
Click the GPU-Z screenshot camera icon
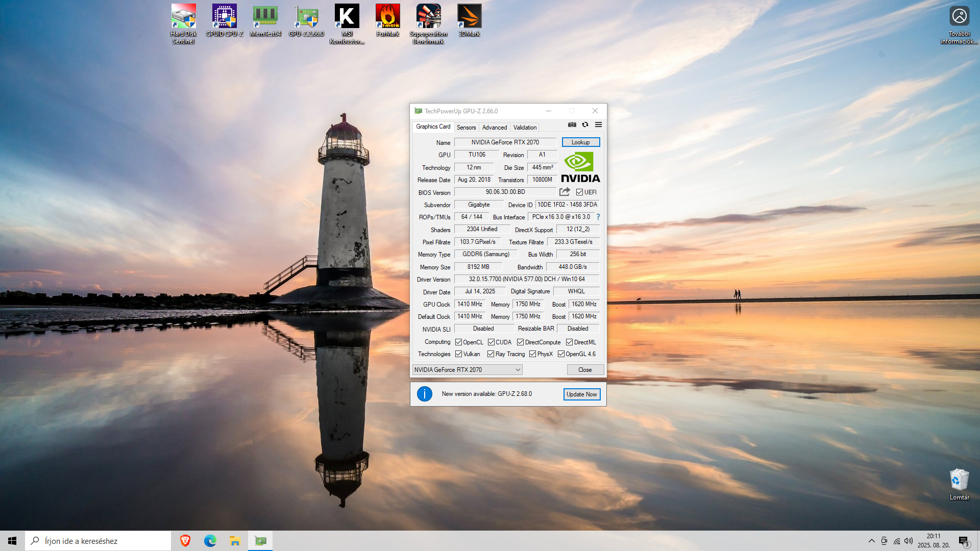tap(572, 124)
